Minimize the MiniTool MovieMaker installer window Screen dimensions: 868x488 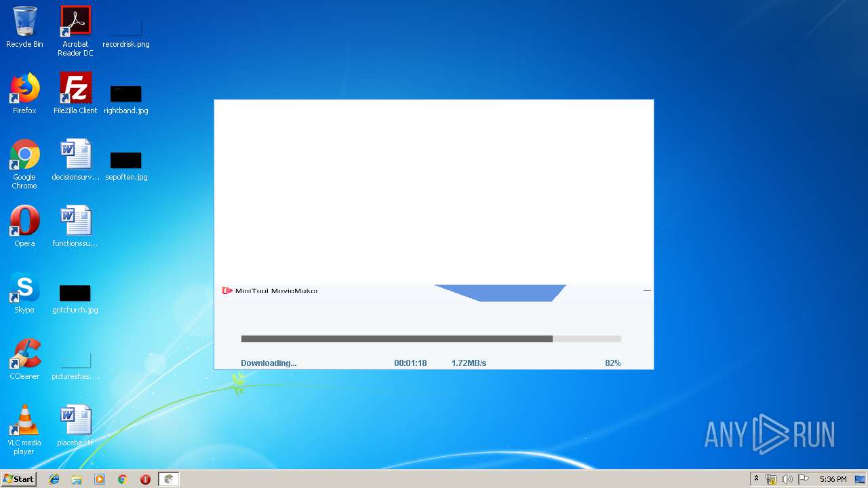647,290
